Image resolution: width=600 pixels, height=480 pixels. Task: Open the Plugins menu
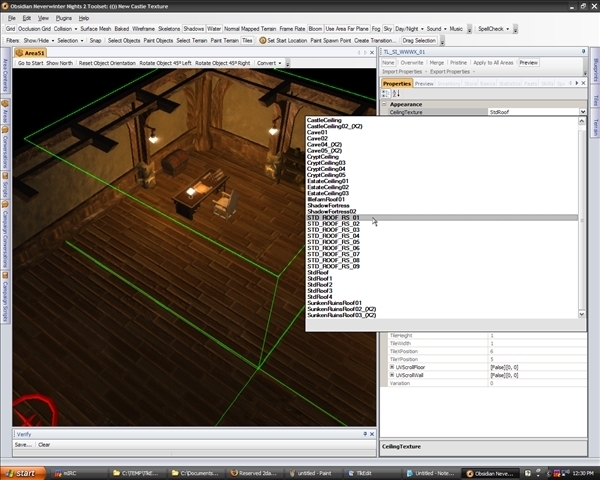click(x=64, y=18)
